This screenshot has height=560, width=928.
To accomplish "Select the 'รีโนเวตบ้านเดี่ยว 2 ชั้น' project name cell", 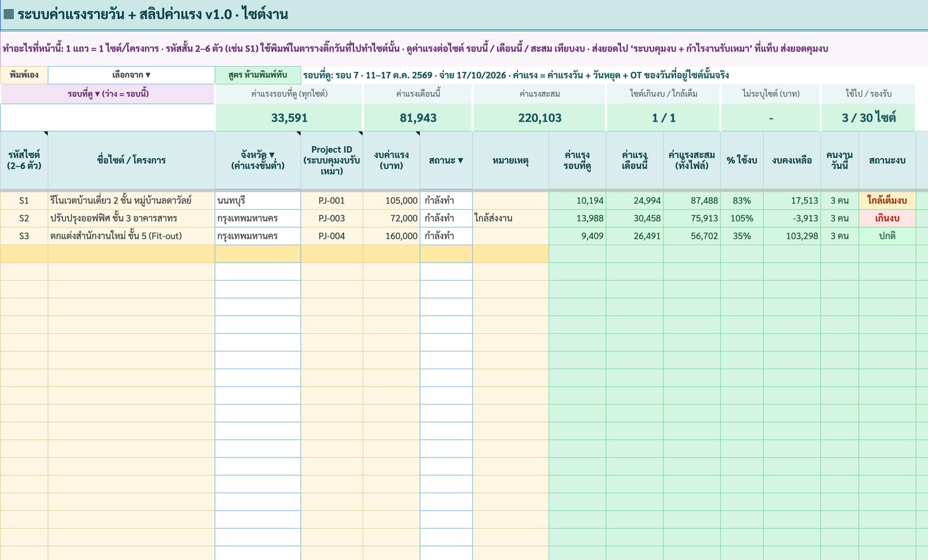I will 131,201.
